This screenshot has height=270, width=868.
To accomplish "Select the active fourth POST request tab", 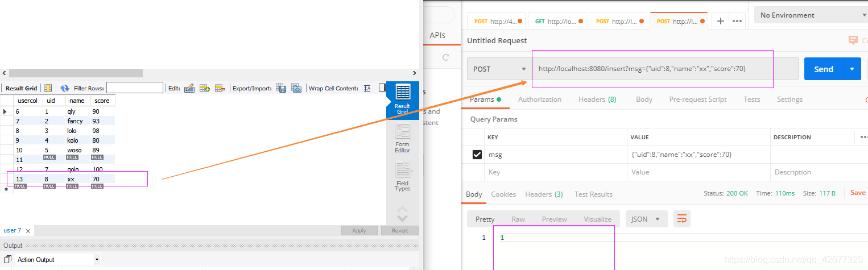I will click(680, 22).
